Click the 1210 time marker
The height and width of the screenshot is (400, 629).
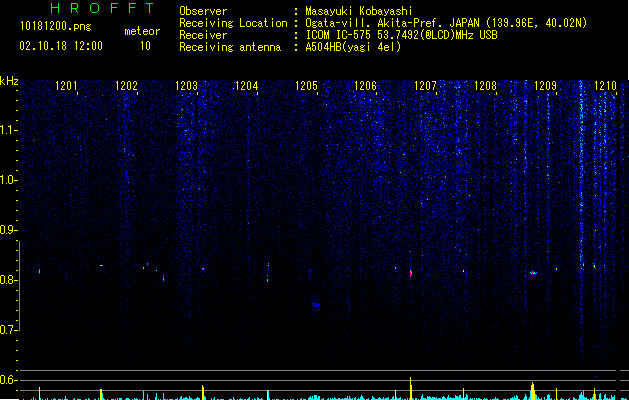[605, 86]
